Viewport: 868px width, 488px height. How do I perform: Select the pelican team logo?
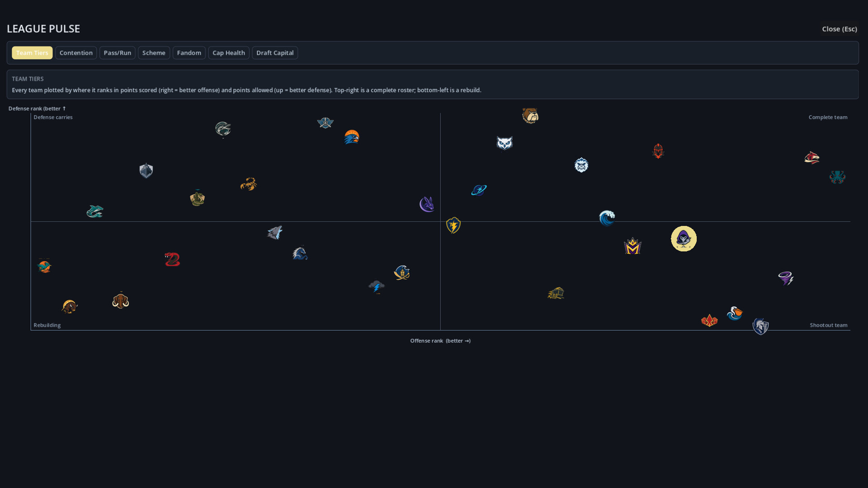735,313
